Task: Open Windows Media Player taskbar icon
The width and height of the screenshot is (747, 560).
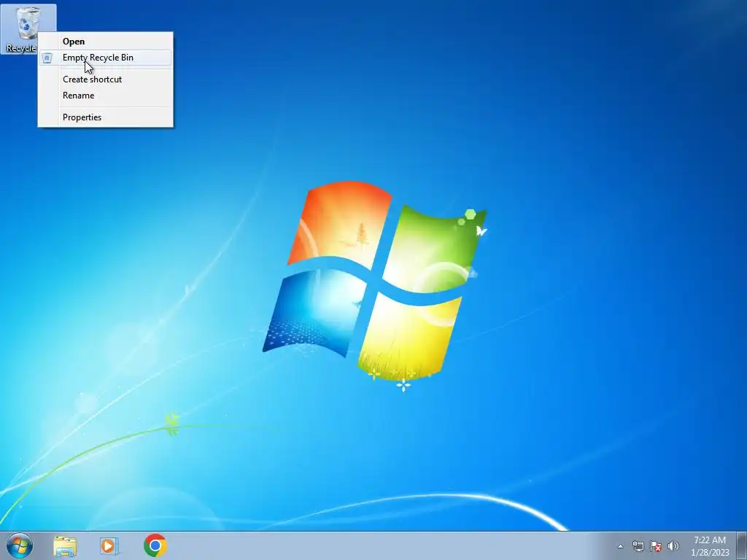Action: point(109,545)
